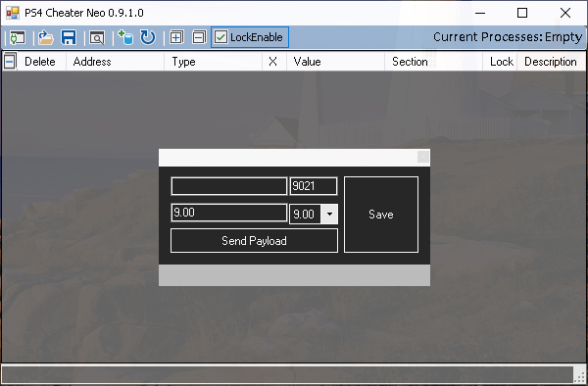Click the port field showing 9021

pos(314,186)
